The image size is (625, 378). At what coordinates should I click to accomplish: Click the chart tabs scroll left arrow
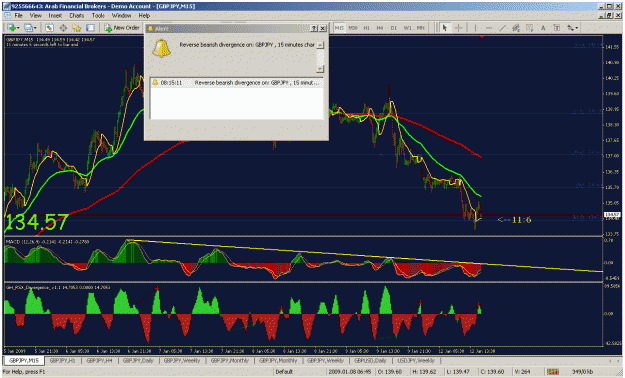click(x=610, y=361)
